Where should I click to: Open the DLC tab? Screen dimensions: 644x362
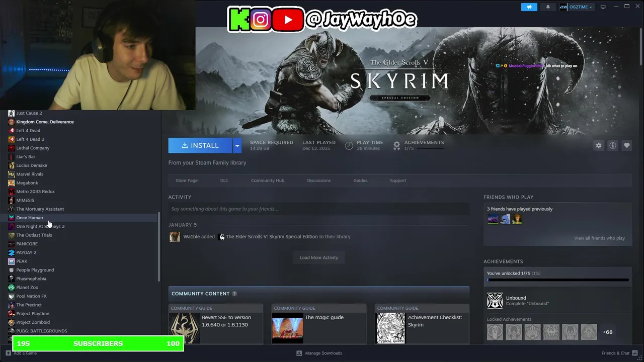(x=224, y=180)
